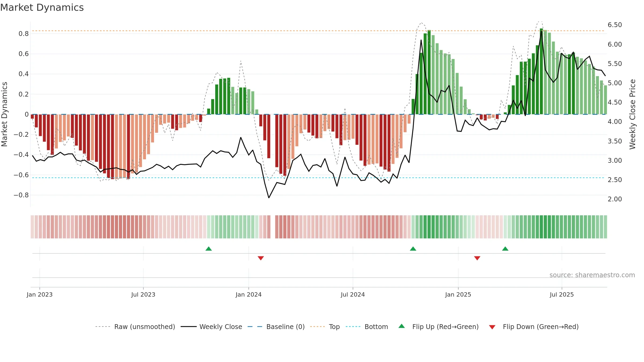
Task: Click the 0.4 left axis tick
Action: click(24, 74)
